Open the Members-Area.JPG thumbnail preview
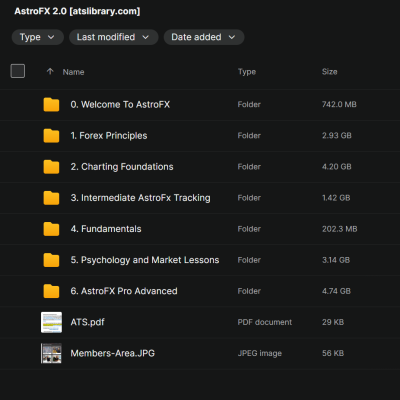400x400 pixels. [x=51, y=353]
